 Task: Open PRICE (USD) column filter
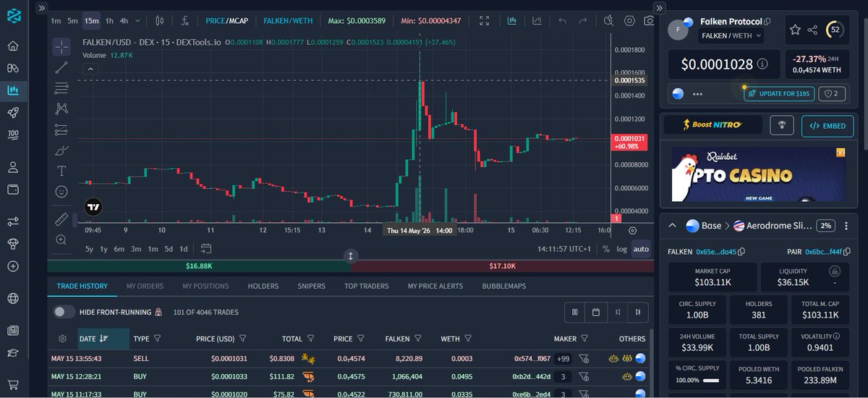click(243, 338)
